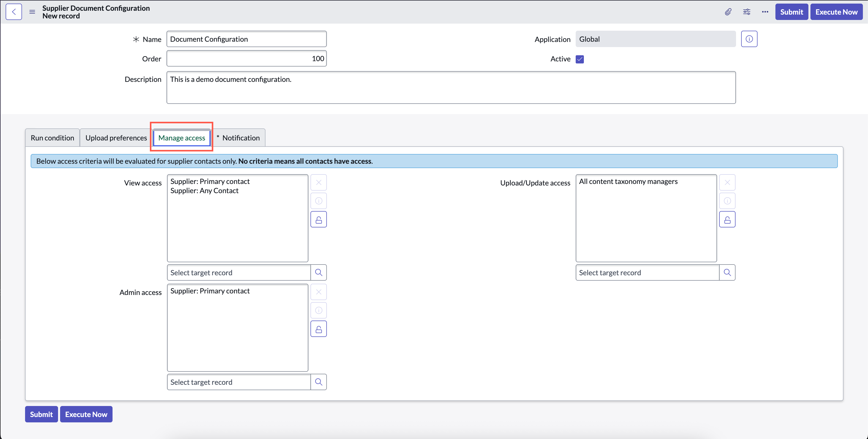
Task: Click search icon for Admin access lookup
Action: click(x=319, y=382)
